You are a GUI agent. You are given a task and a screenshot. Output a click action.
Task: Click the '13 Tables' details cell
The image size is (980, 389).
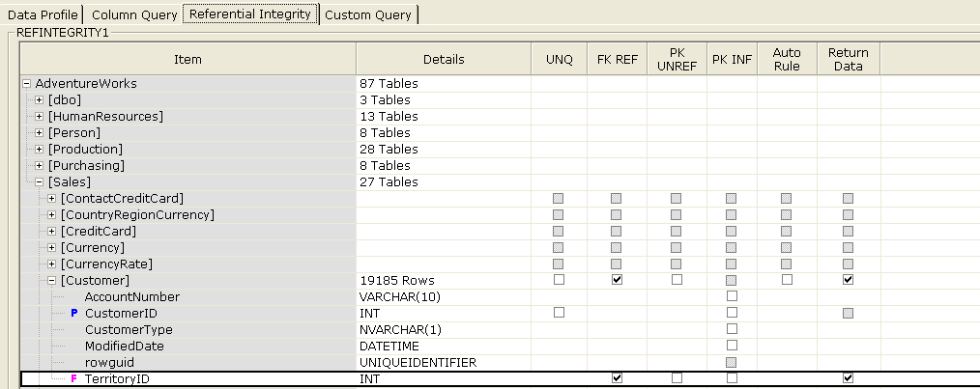tap(444, 116)
